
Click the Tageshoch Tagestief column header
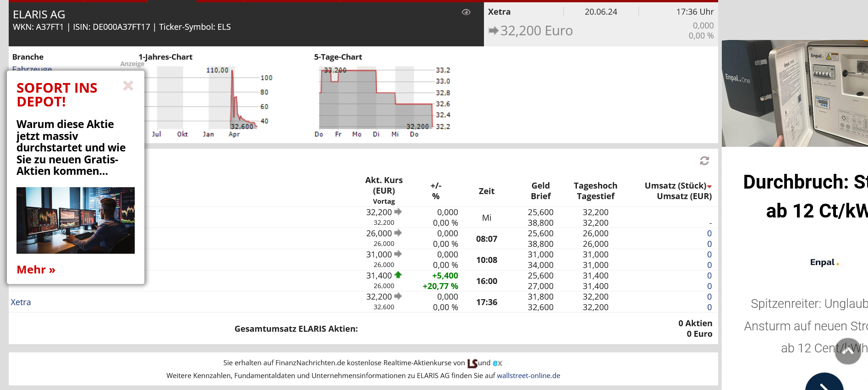coord(595,191)
